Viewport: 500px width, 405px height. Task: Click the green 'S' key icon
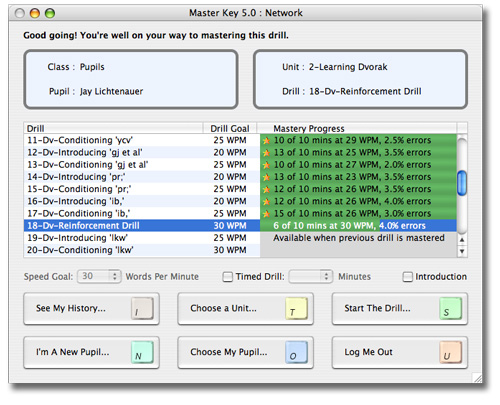pyautogui.click(x=451, y=309)
